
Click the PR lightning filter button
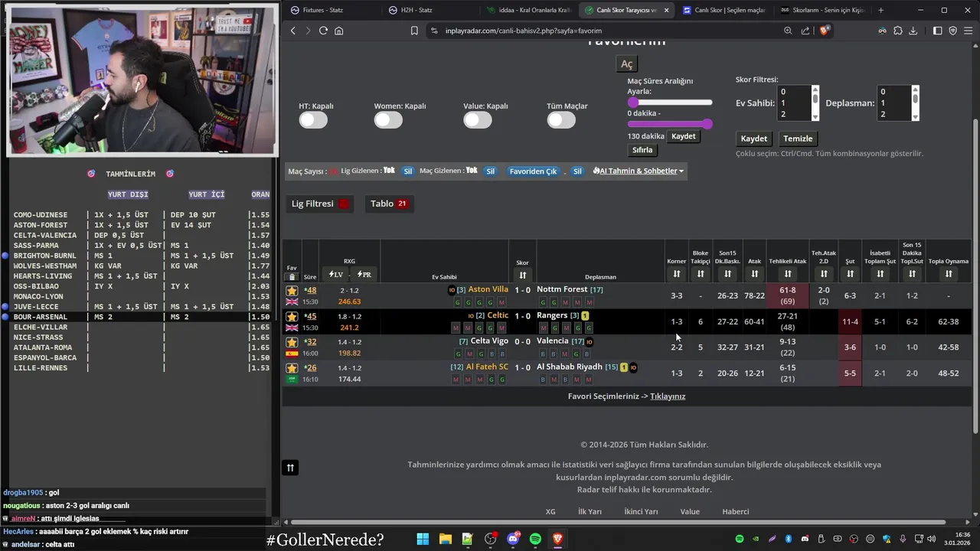(x=364, y=275)
